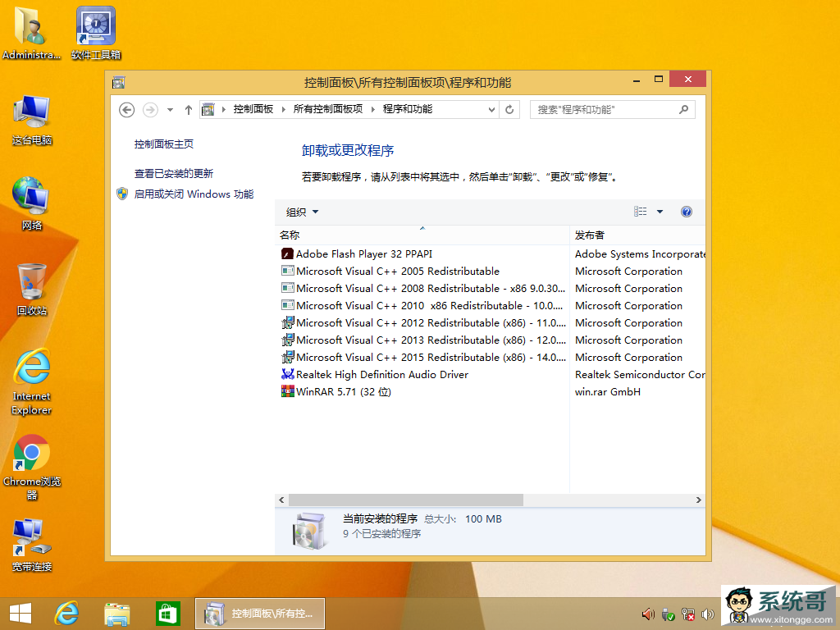Open the 软件工具箱 desktop shortcut
This screenshot has width=840, height=630.
pos(96,32)
